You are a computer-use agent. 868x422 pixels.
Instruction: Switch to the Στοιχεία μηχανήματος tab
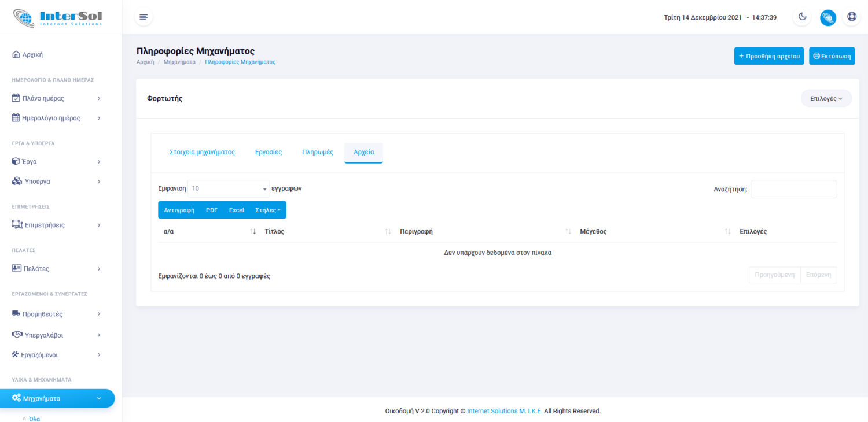pyautogui.click(x=202, y=153)
